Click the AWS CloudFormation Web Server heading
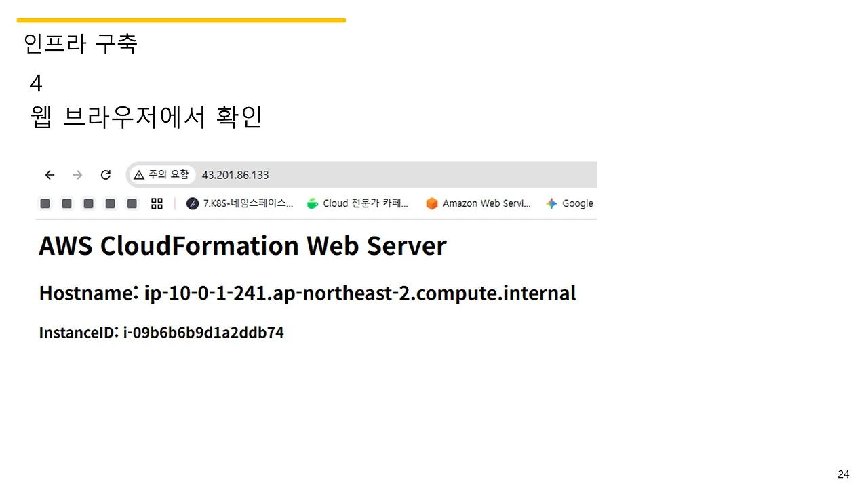 click(x=243, y=245)
